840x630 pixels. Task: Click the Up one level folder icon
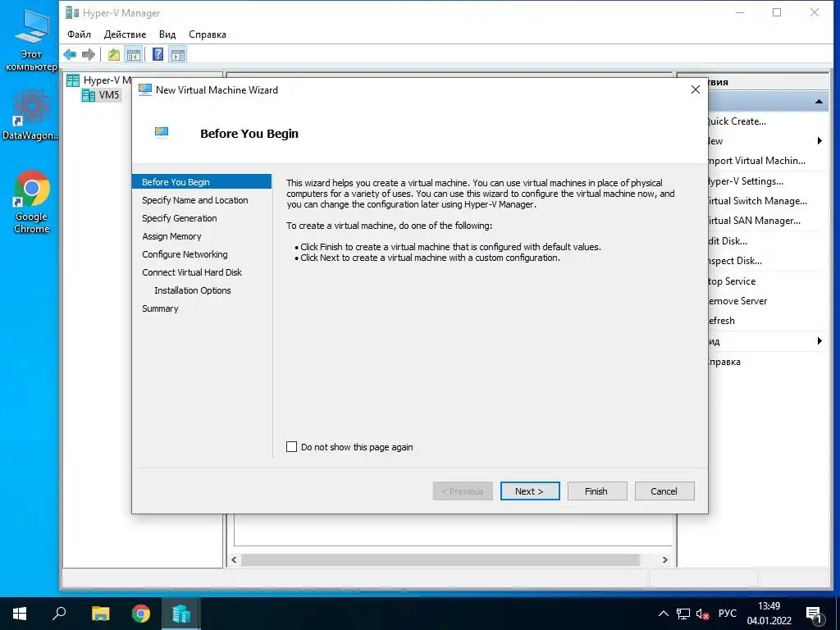point(113,54)
